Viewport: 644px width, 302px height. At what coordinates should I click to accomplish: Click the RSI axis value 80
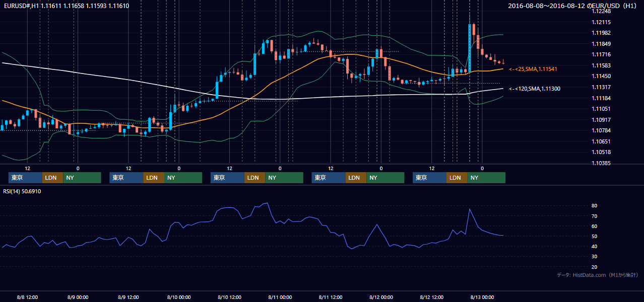pos(595,206)
